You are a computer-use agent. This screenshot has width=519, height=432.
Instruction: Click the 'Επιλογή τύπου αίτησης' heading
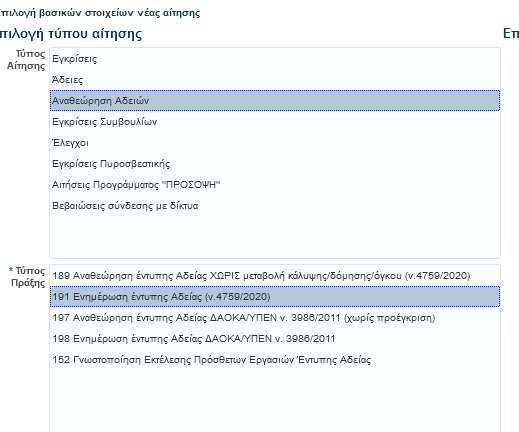71,34
